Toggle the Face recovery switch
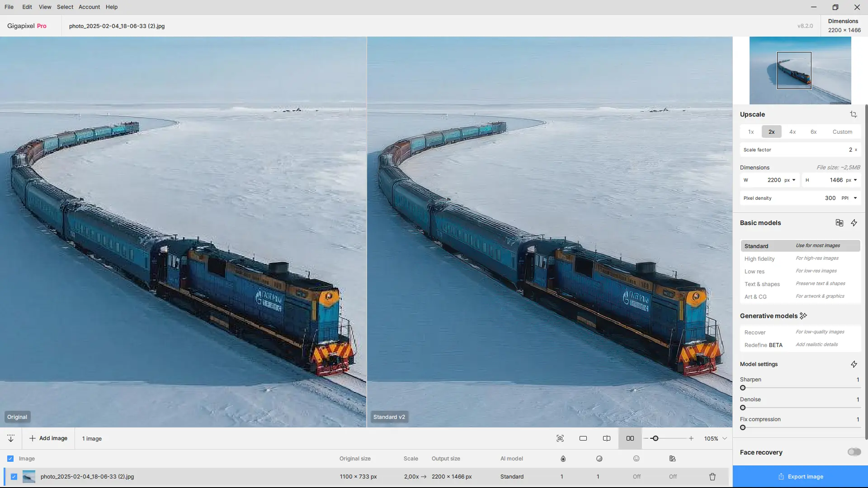 click(x=854, y=452)
